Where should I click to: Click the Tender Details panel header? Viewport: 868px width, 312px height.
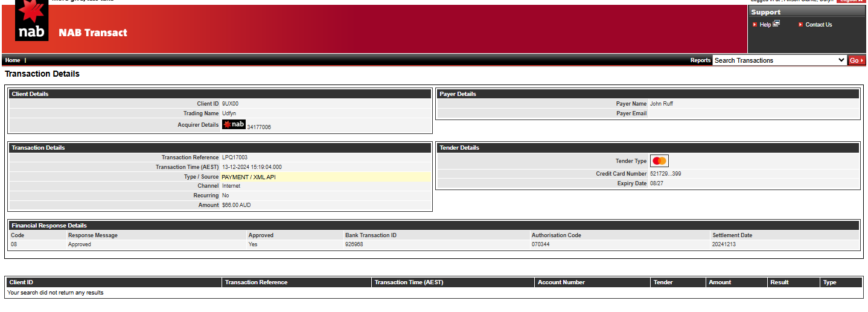(x=648, y=148)
